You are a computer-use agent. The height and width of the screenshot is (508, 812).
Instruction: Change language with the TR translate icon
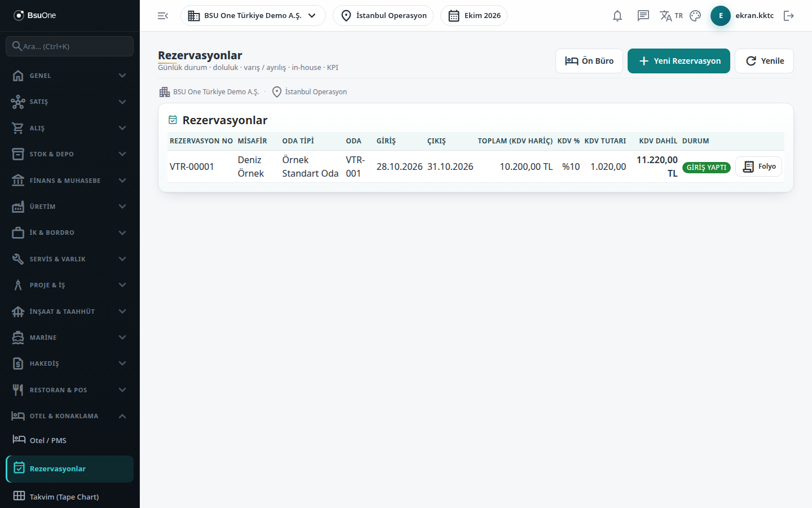[671, 16]
